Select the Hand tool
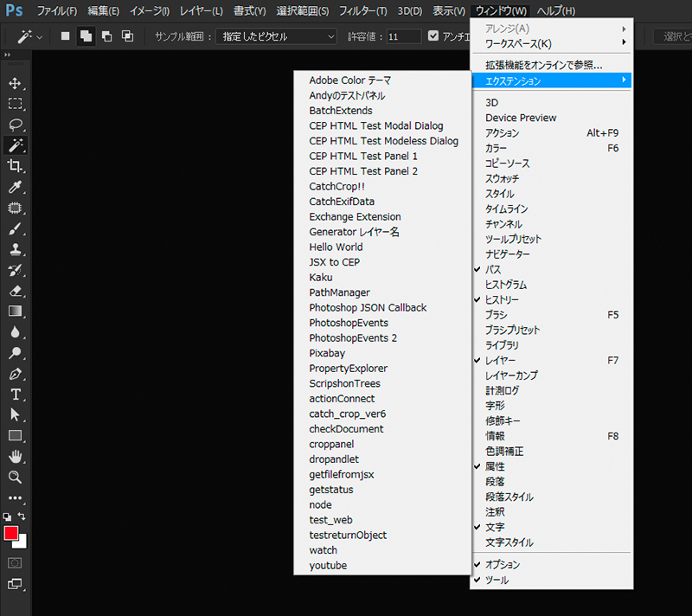 click(15, 457)
